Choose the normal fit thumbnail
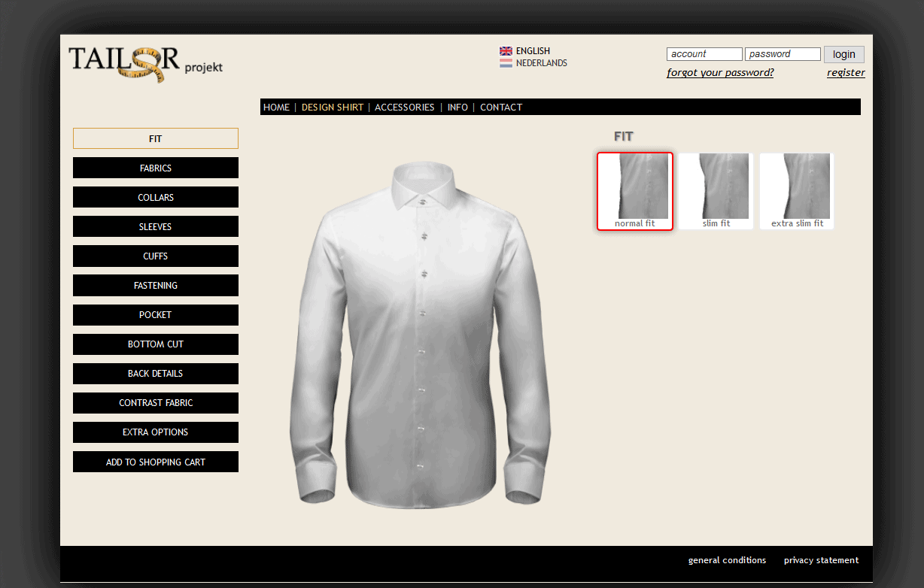This screenshot has height=588, width=924. tap(635, 191)
